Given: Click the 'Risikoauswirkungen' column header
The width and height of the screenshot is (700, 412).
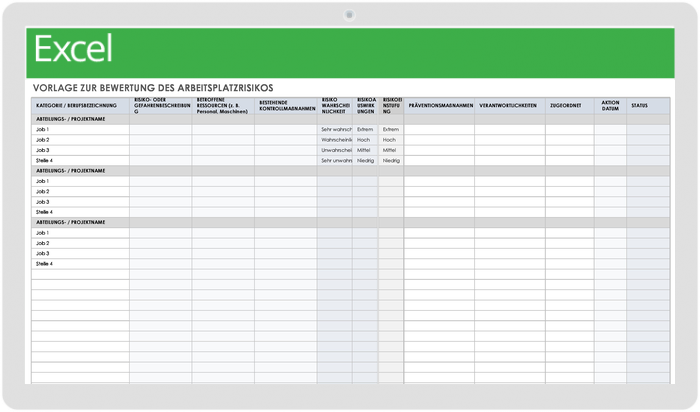Looking at the screenshot, I should tap(366, 106).
